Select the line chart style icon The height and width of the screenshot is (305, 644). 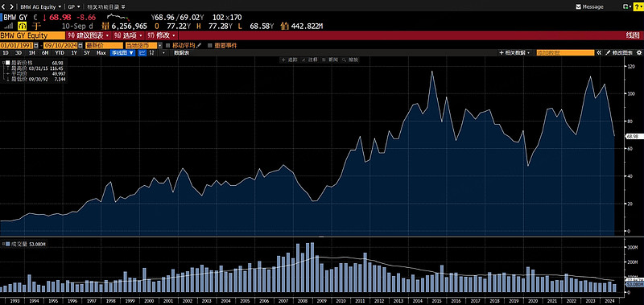(142, 52)
